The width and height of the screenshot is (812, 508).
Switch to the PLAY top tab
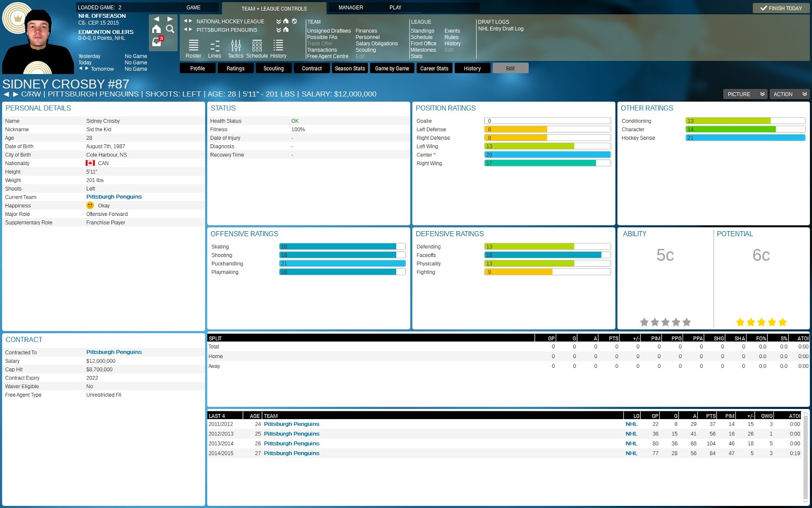pyautogui.click(x=395, y=8)
